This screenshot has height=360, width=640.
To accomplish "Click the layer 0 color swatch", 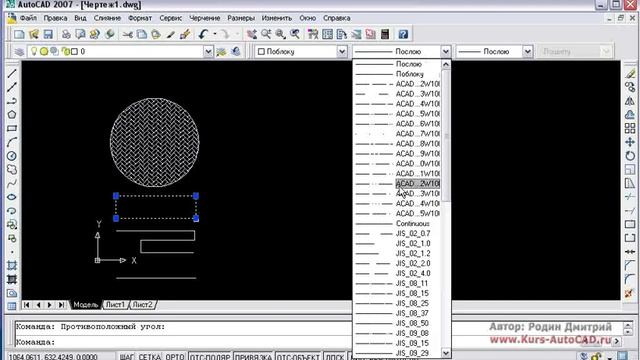I will 74,52.
